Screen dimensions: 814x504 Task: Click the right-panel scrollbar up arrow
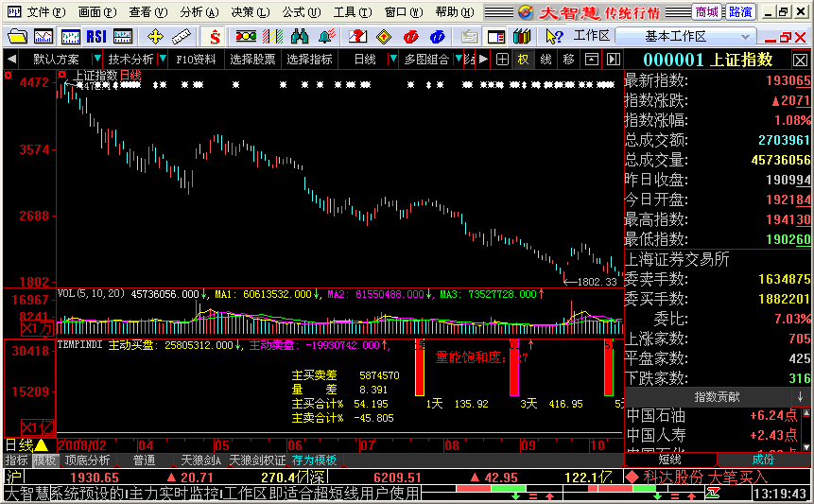(x=806, y=413)
